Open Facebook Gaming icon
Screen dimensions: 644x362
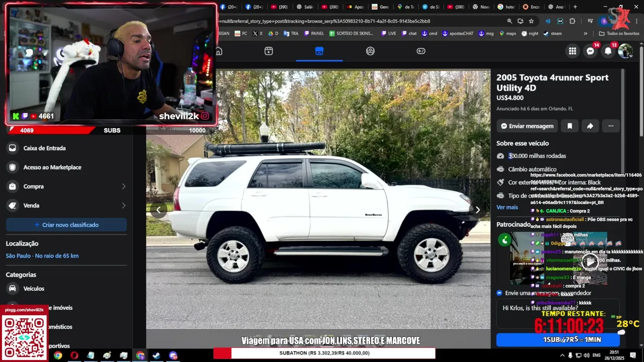(x=421, y=51)
